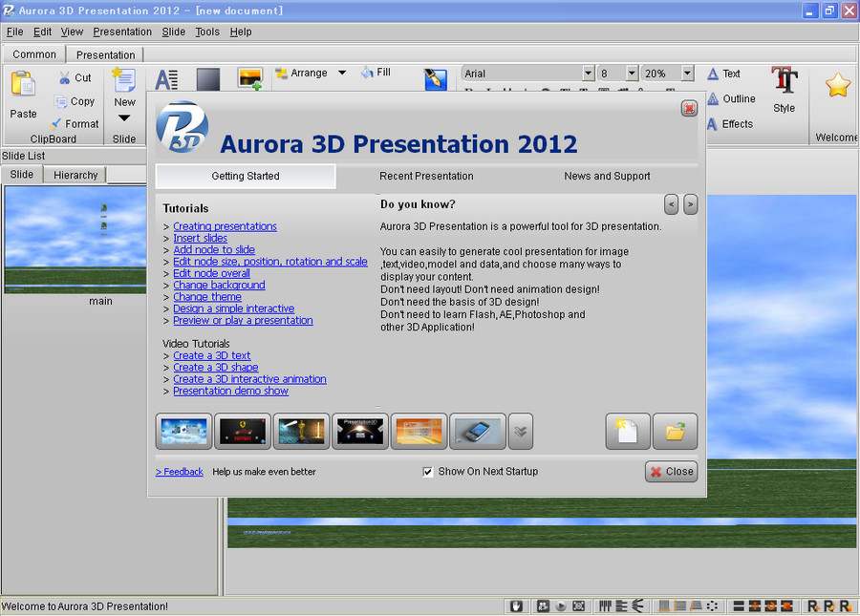This screenshot has height=616, width=860.
Task: Switch to the Presentation ribbon tab
Action: [105, 54]
